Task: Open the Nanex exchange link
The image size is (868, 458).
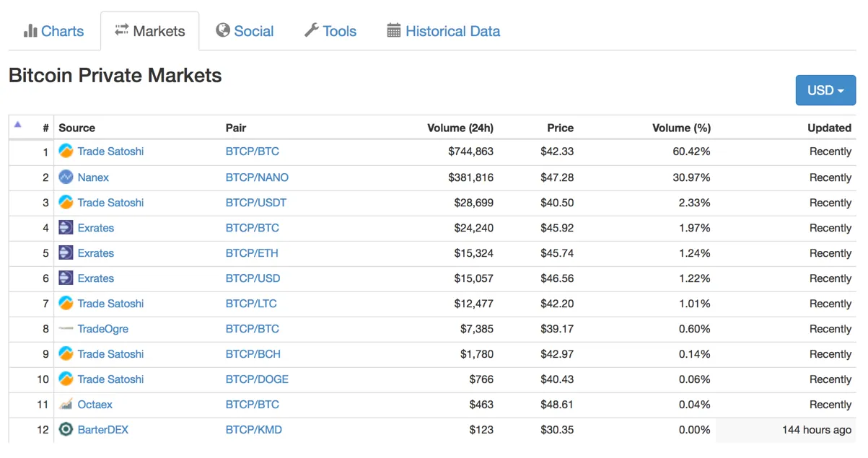Action: point(93,177)
